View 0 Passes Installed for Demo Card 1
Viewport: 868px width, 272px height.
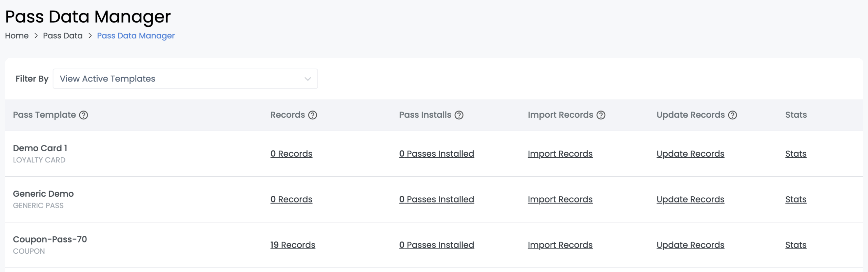436,154
